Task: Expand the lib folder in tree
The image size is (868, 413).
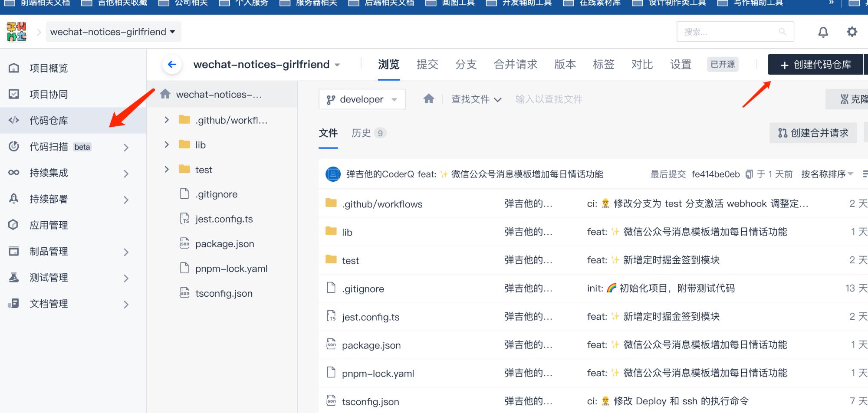Action: pyautogui.click(x=167, y=144)
